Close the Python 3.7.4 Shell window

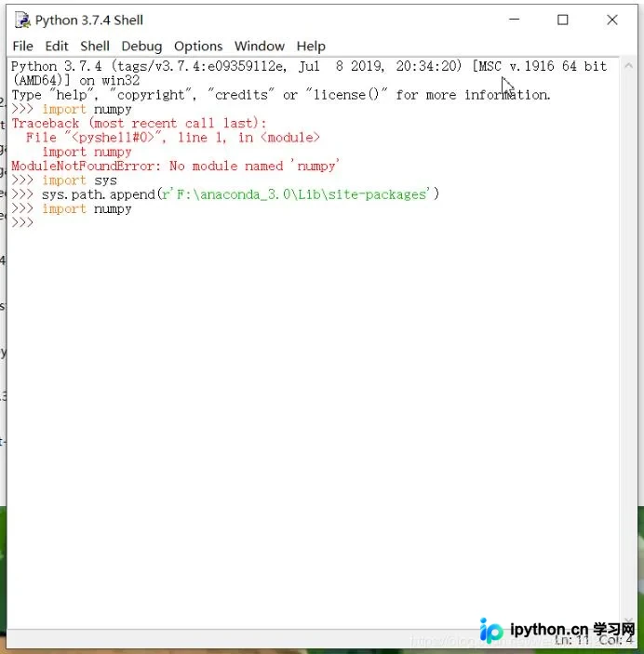pyautogui.click(x=611, y=20)
